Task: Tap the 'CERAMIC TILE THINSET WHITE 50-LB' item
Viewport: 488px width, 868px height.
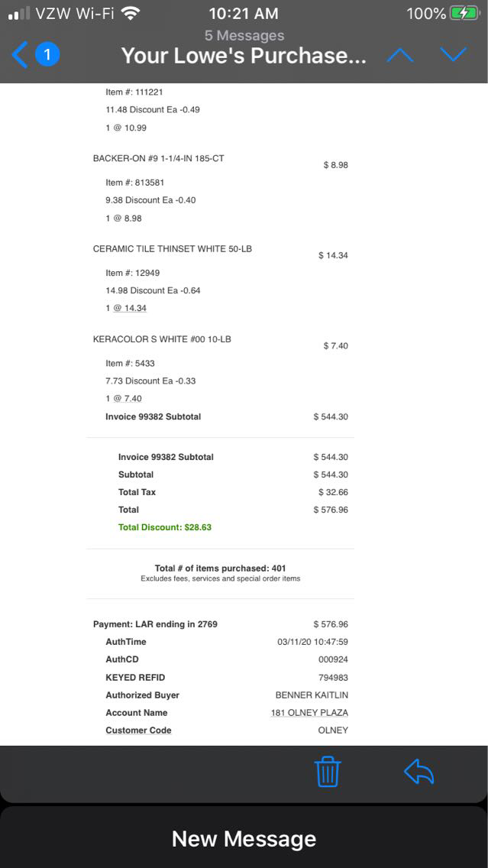Action: pos(173,249)
